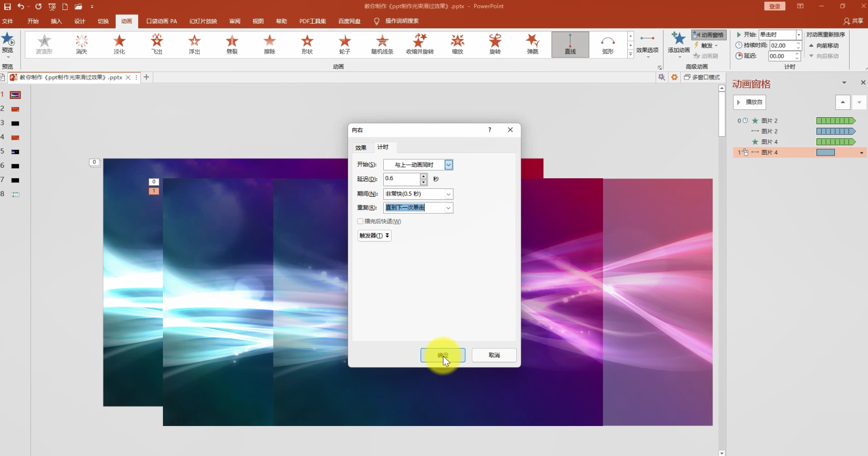Image resolution: width=868 pixels, height=456 pixels.
Task: Increase dialog delay with up spinner
Action: click(424, 176)
